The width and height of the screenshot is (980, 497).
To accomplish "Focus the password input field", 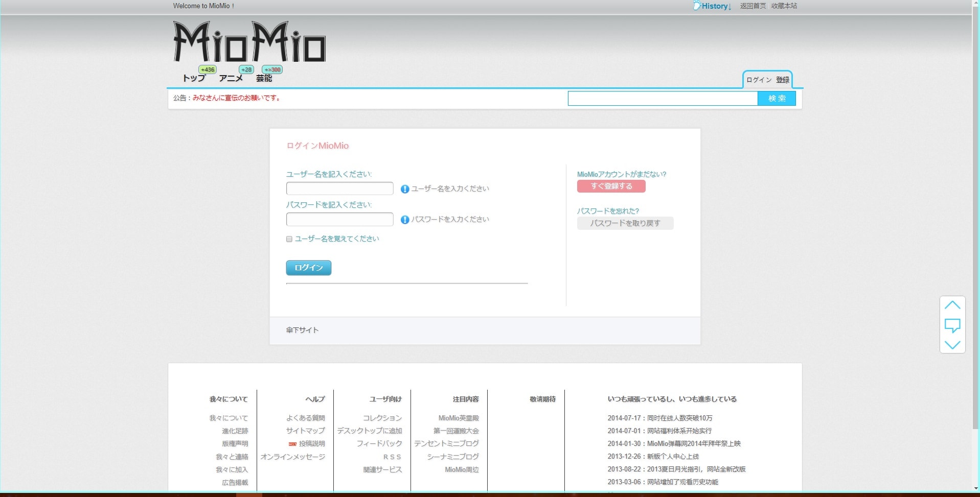I will coord(340,219).
